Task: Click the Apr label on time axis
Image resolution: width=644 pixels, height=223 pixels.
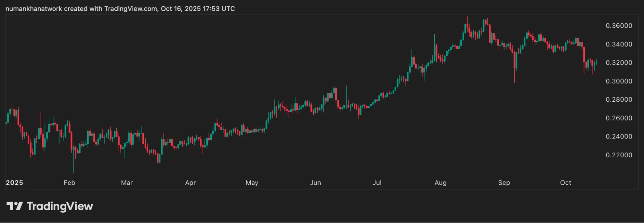Action: [190, 182]
